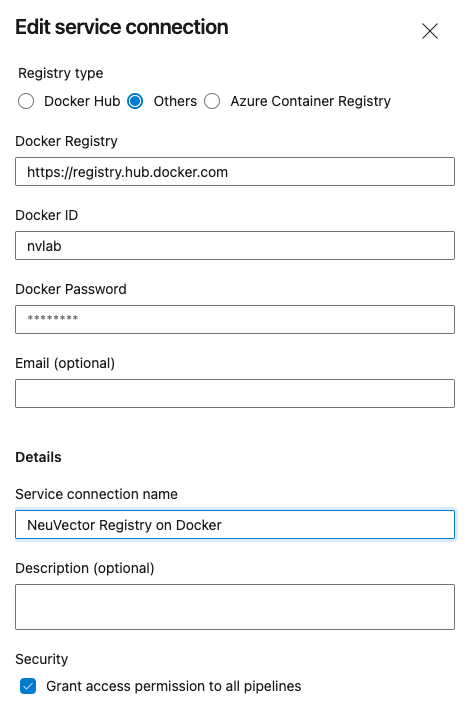Image resolution: width=473 pixels, height=722 pixels.
Task: Choose the Others registry type radio
Action: 135,101
